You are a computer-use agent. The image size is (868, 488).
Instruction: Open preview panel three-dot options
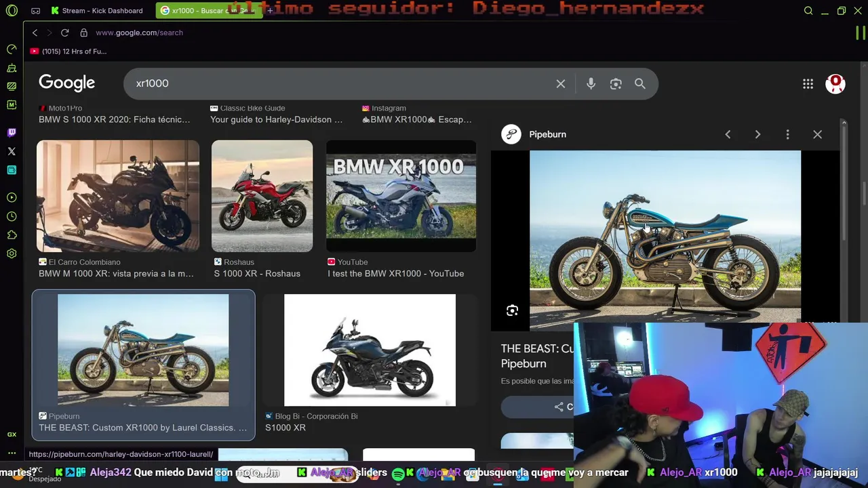[x=787, y=134]
